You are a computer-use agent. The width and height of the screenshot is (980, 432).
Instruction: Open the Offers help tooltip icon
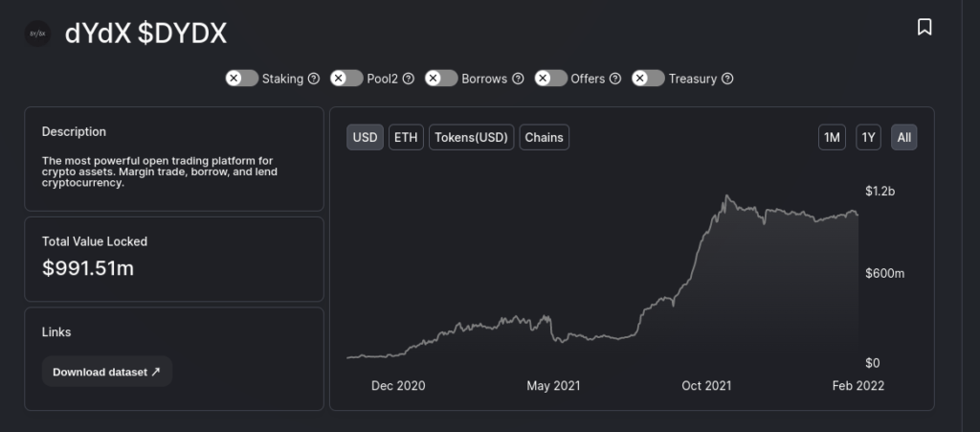click(x=615, y=79)
